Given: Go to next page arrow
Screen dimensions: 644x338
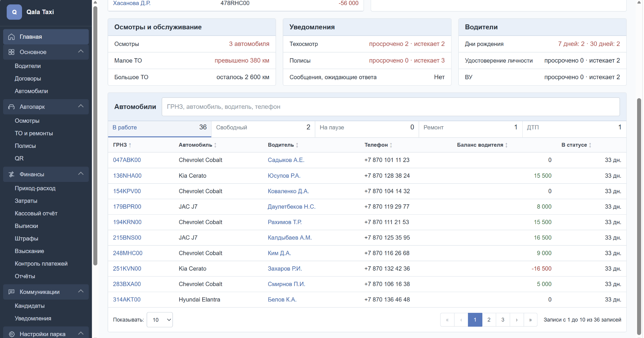Looking at the screenshot, I should click(x=517, y=320).
